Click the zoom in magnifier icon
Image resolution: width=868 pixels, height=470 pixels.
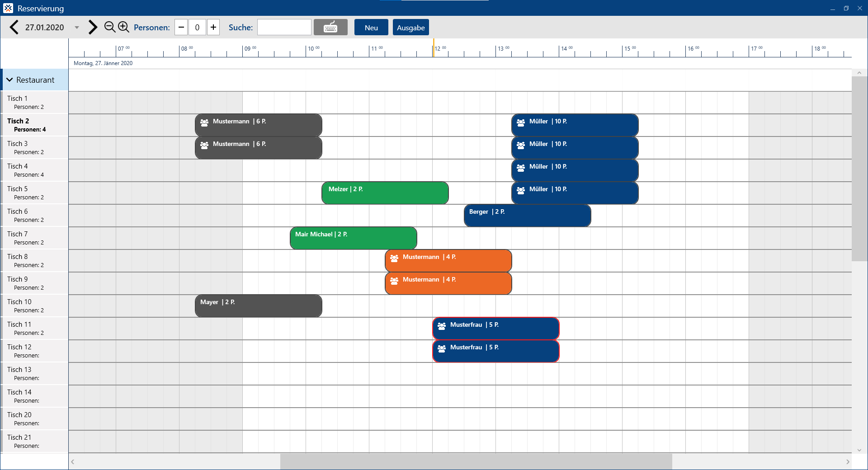123,27
